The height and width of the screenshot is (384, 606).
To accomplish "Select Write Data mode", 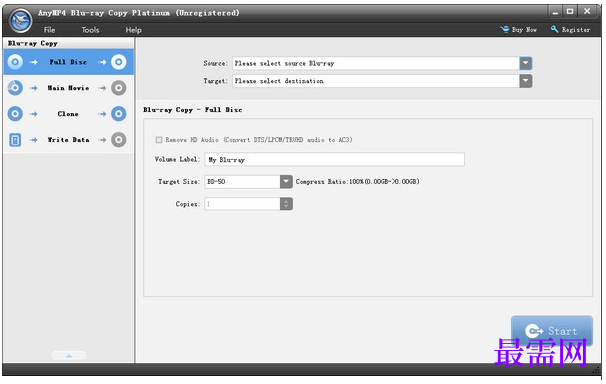I will (x=68, y=140).
